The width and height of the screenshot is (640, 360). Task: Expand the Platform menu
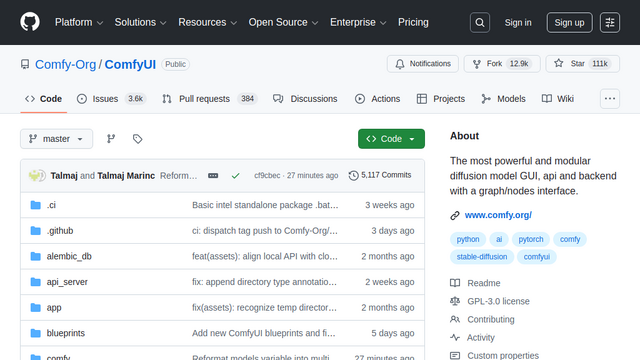pyautogui.click(x=79, y=22)
